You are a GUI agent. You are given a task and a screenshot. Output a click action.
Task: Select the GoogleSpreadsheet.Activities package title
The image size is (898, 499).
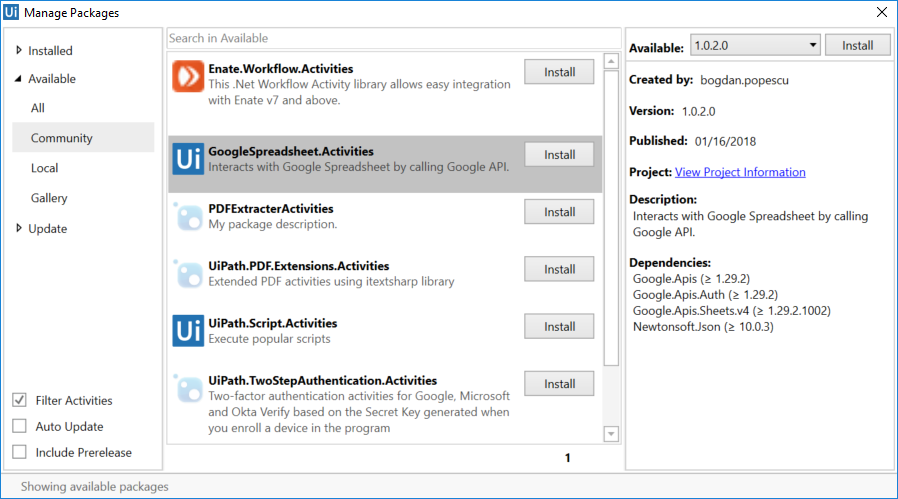(x=291, y=151)
